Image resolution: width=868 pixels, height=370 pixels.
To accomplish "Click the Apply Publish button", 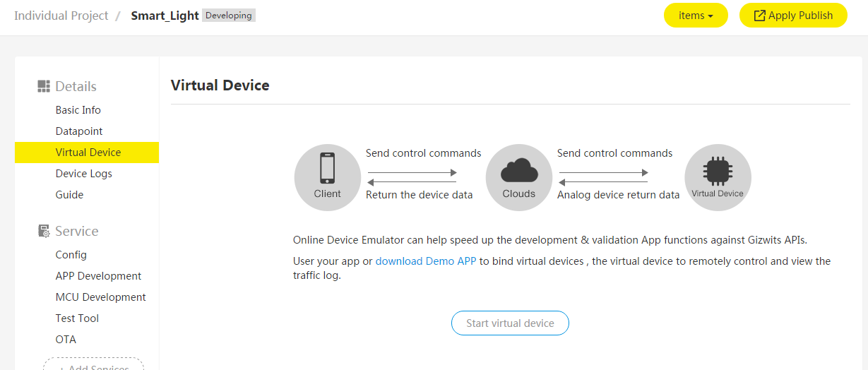I will point(793,16).
